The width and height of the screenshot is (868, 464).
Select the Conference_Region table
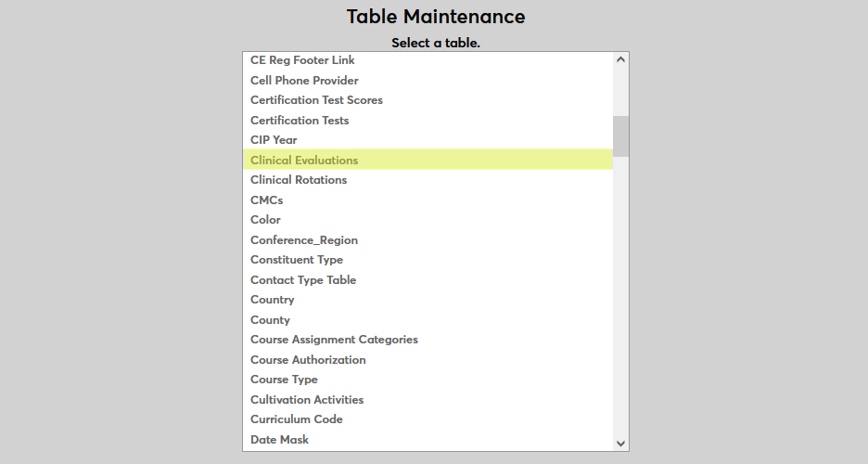pos(304,240)
